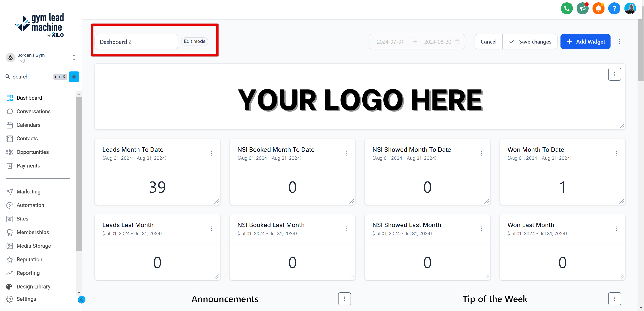Click the Dashboard 2 name field
The width and height of the screenshot is (644, 311).
pos(136,42)
